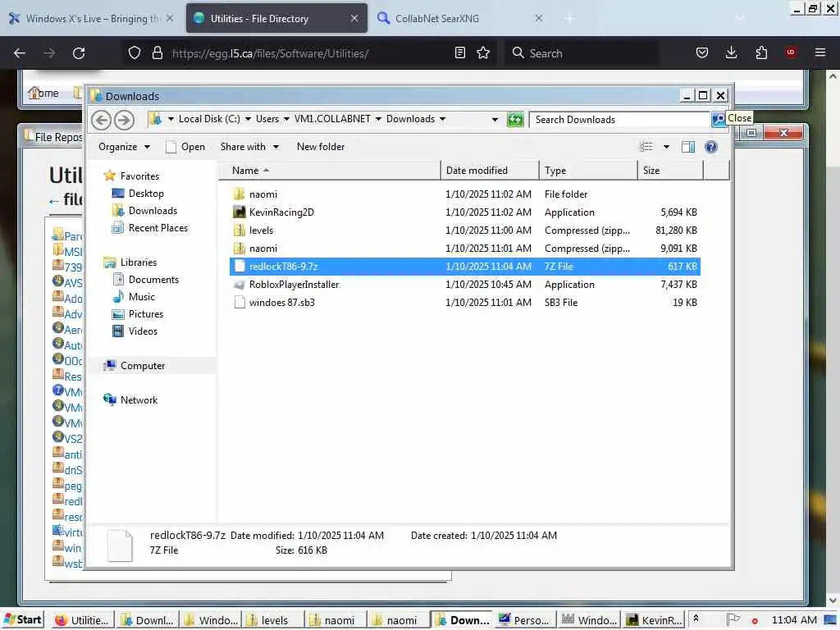The image size is (840, 630).
Task: Click Home link on webpage behind
Action: point(43,94)
